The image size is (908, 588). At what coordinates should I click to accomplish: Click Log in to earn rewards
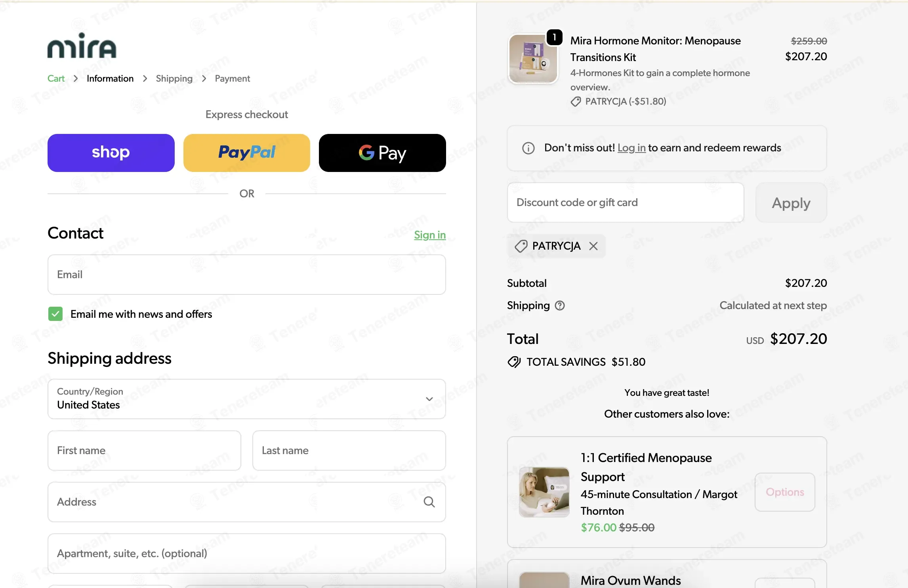(631, 148)
